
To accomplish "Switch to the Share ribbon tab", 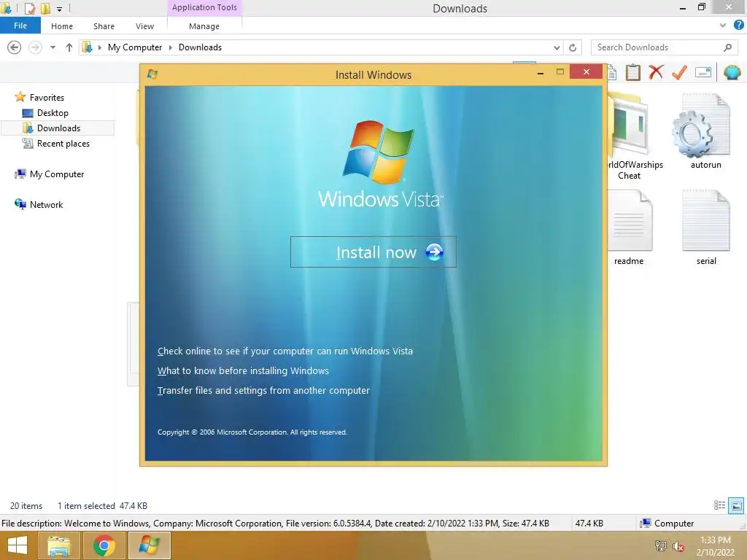I will coord(104,26).
